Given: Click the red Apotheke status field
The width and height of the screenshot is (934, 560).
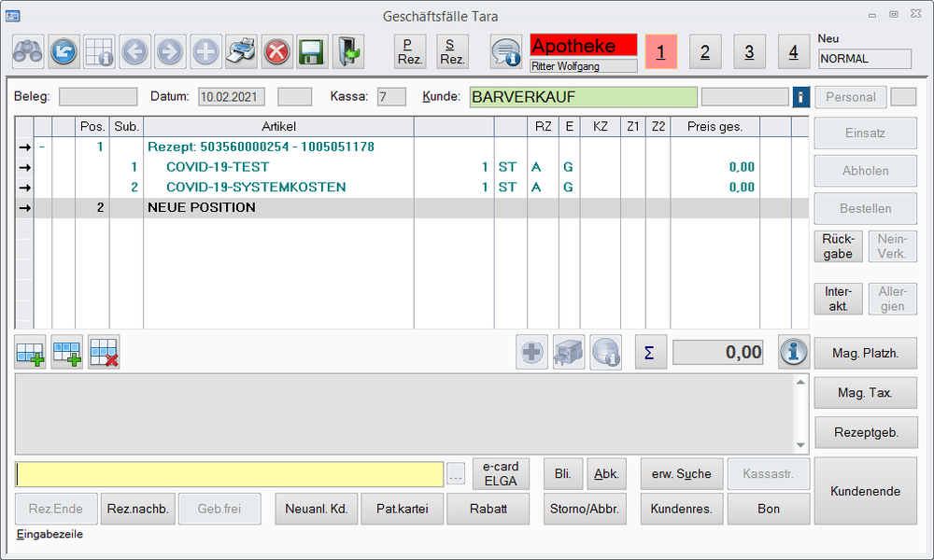Looking at the screenshot, I should pos(583,46).
